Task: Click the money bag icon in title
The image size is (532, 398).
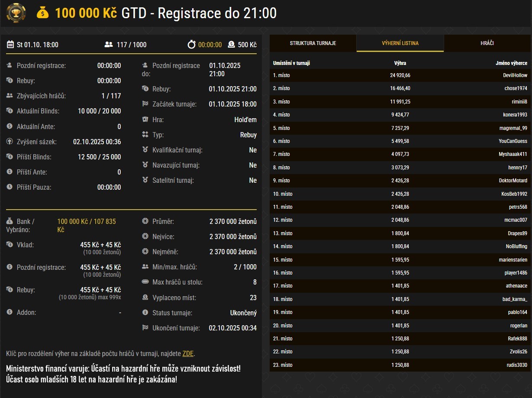Action: [43, 13]
